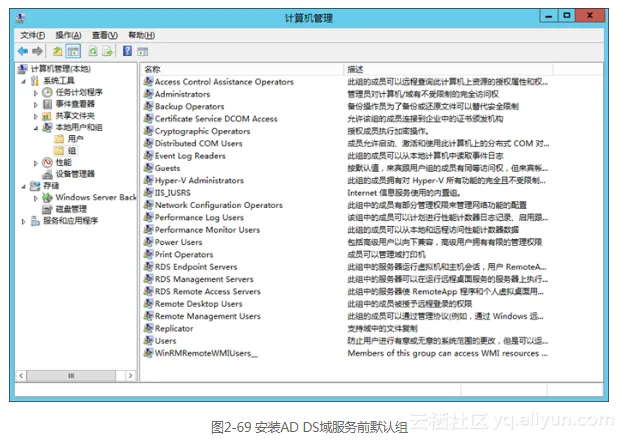The height and width of the screenshot is (441, 625).
Task: Click the Back arrow toolbar icon
Action: tap(23, 51)
